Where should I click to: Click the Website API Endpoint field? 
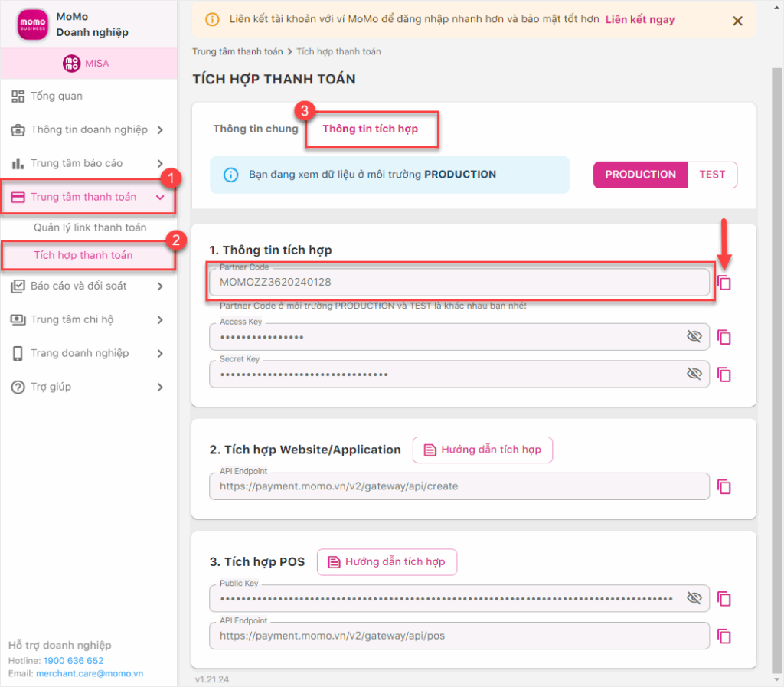pyautogui.click(x=459, y=486)
